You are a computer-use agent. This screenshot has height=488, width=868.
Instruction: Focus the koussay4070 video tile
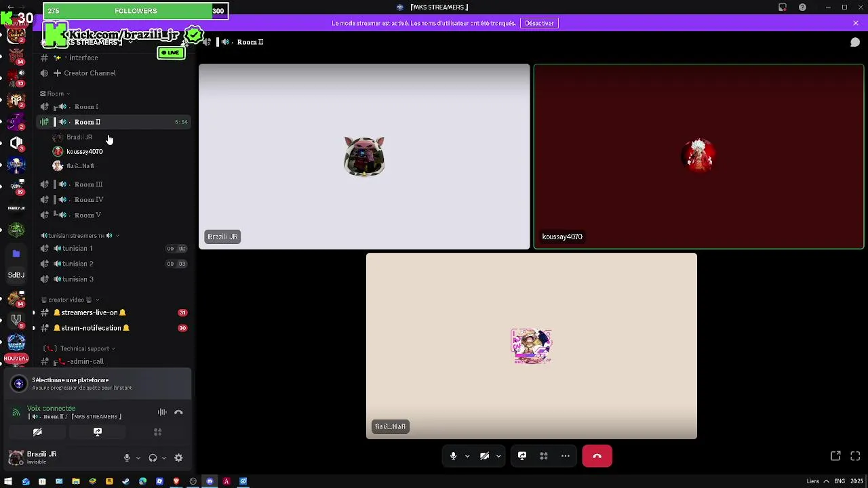click(699, 157)
